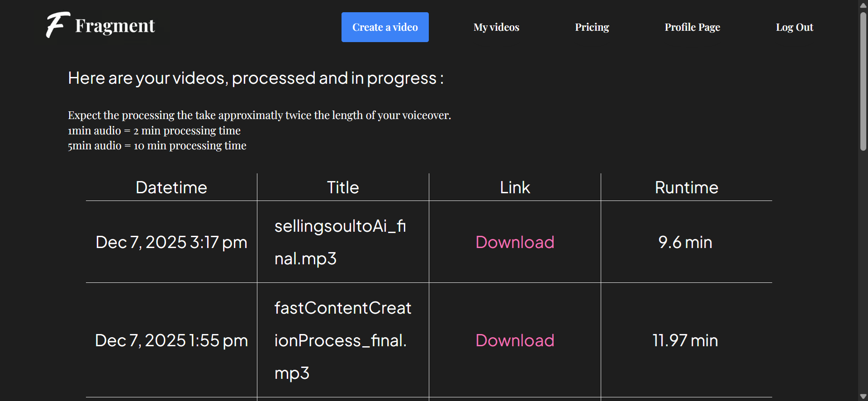Click the Fragment cursive logo icon
Screen dimensions: 868x401
(56, 25)
